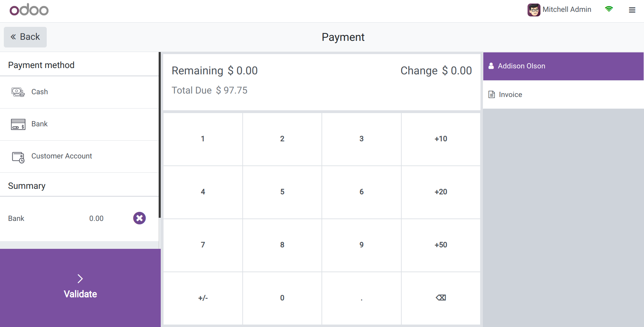Viewport: 644px width, 327px height.
Task: Add +10 to the amount
Action: pos(441,139)
